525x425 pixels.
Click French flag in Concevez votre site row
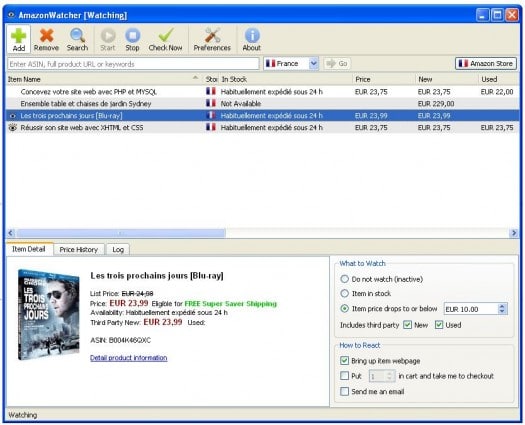click(211, 91)
